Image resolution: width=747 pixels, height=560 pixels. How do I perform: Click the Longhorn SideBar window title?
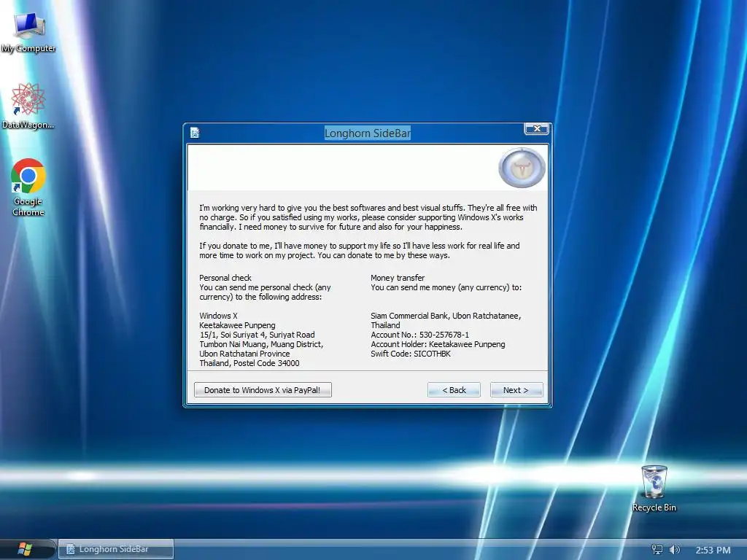pyautogui.click(x=368, y=133)
